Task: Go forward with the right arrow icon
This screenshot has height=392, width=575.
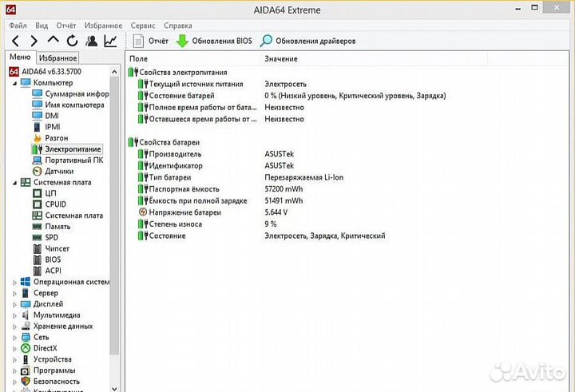Action: coord(34,41)
